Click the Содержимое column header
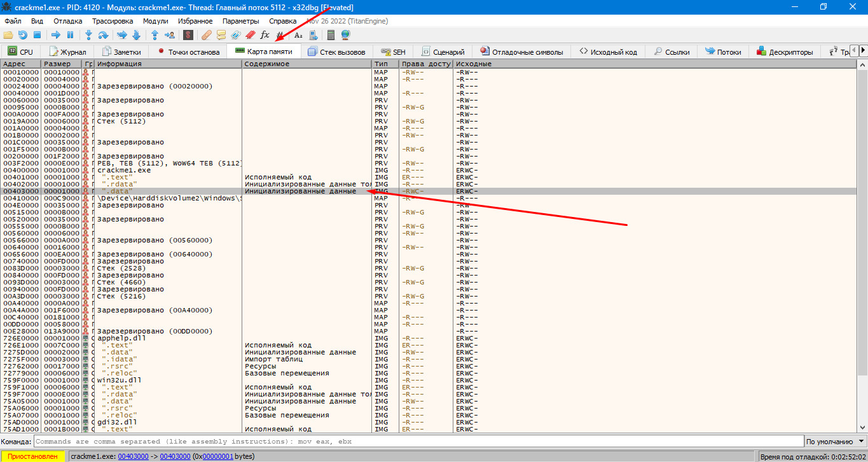Image resolution: width=868 pixels, height=462 pixels. click(x=307, y=64)
